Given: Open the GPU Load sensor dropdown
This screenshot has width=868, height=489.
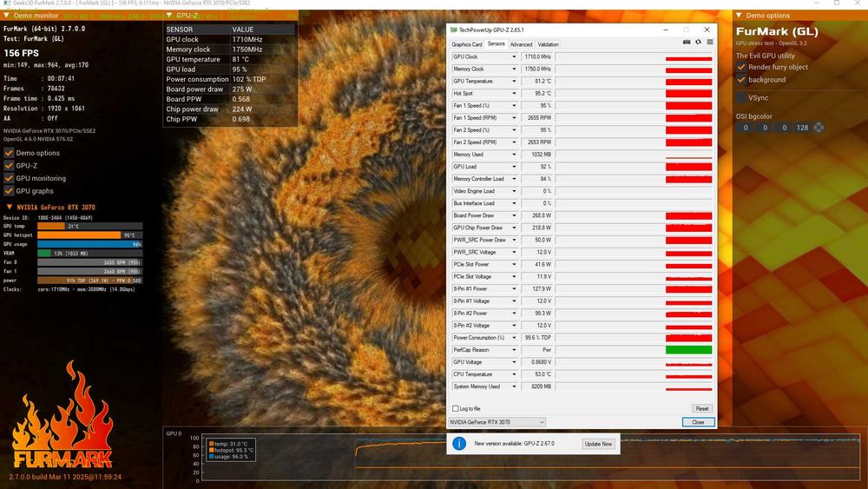Looking at the screenshot, I should click(514, 167).
